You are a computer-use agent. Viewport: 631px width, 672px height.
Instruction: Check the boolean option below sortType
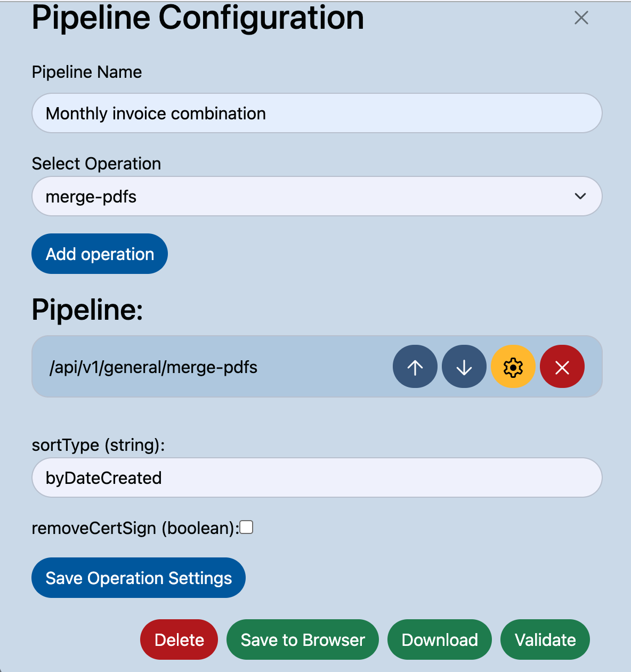pos(246,527)
